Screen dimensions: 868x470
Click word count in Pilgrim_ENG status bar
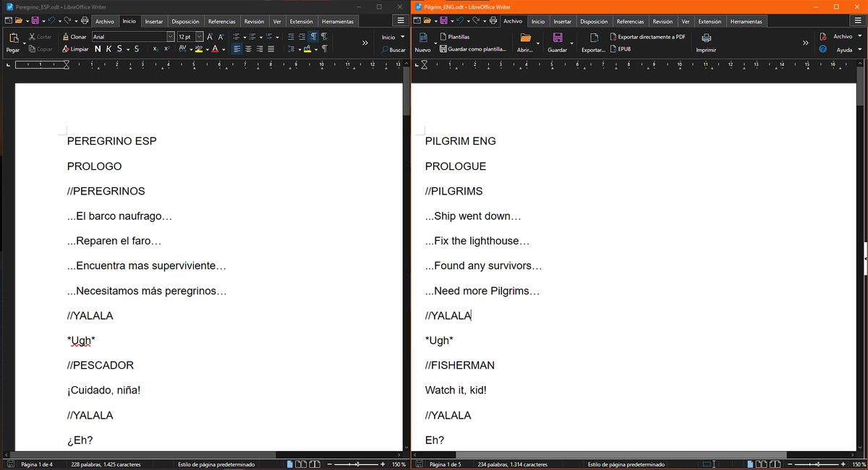pyautogui.click(x=513, y=464)
